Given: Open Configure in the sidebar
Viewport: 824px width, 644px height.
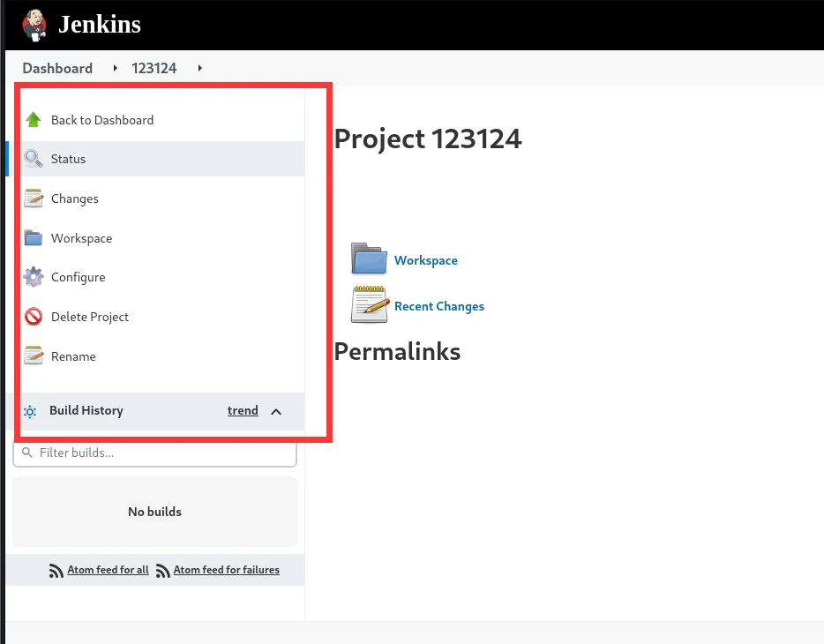Looking at the screenshot, I should point(78,277).
